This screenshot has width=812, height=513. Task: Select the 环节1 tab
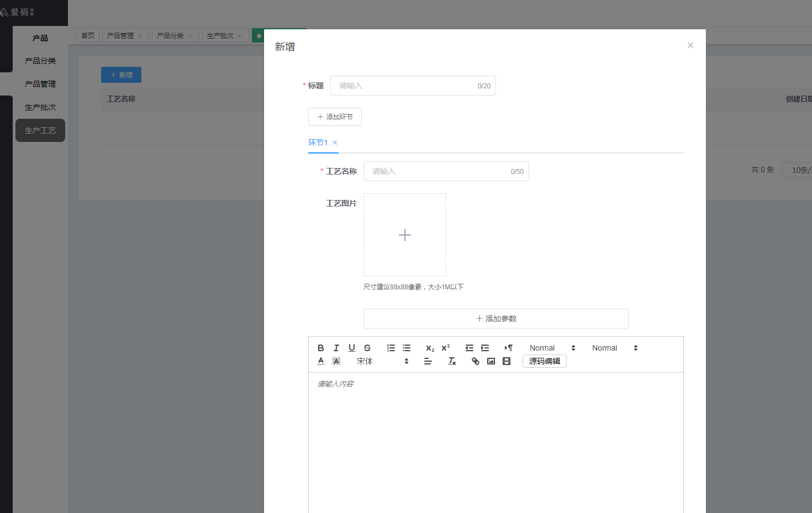pyautogui.click(x=318, y=142)
